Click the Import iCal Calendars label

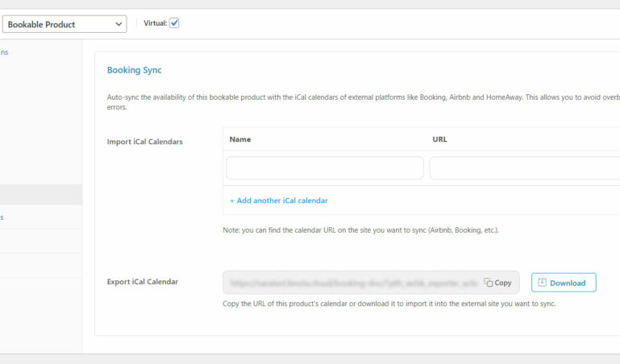pos(144,142)
